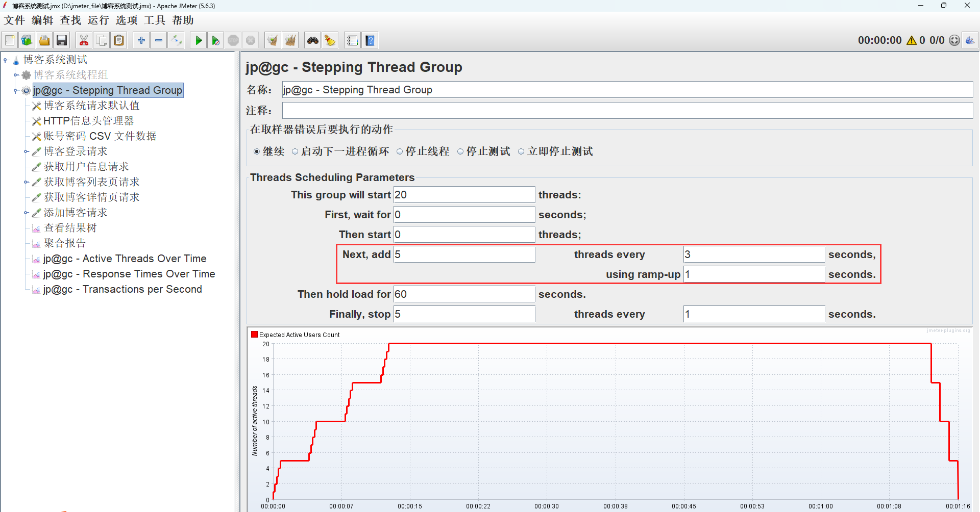Click the warning triangle error log icon

912,40
